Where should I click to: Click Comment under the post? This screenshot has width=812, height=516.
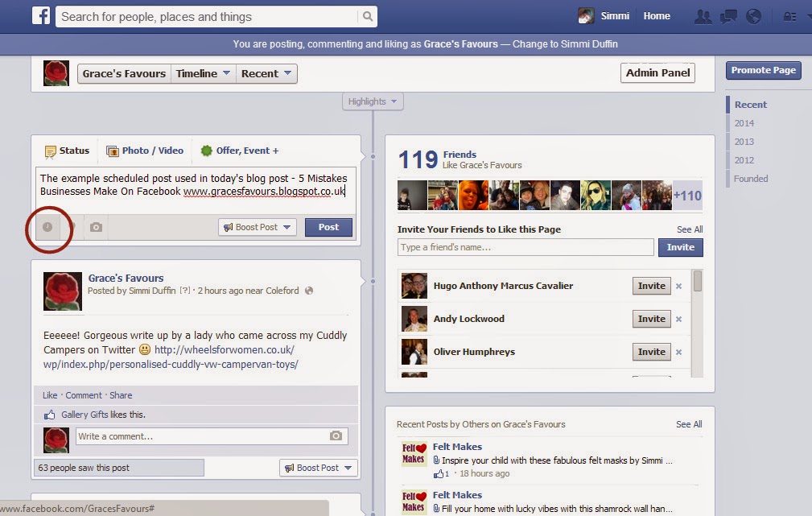coord(84,395)
